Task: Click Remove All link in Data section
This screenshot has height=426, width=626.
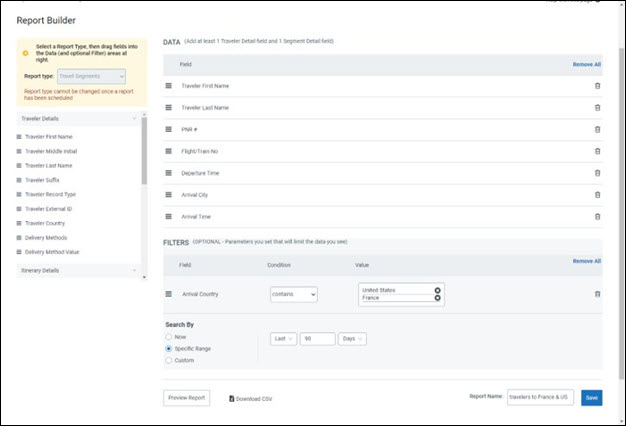Action: click(586, 64)
